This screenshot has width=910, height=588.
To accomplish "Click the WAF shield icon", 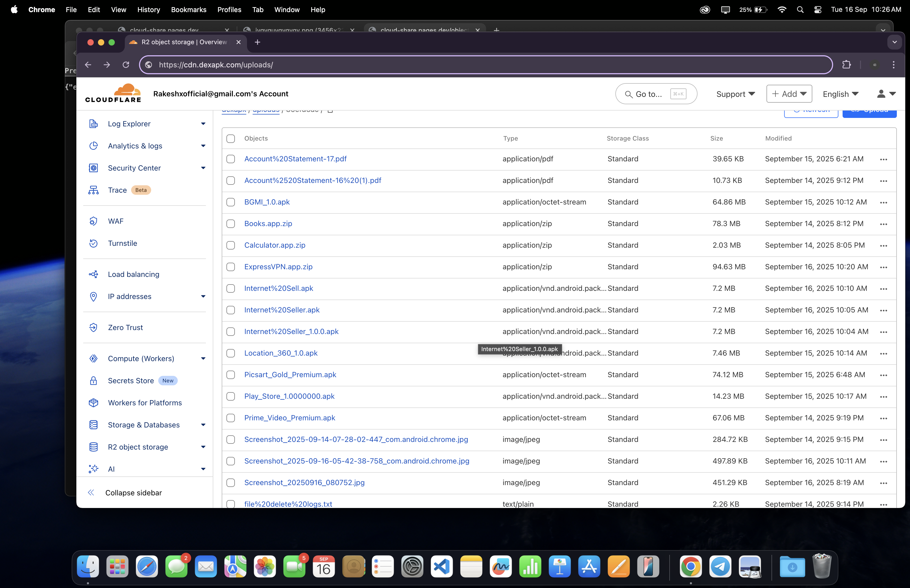I will (93, 221).
